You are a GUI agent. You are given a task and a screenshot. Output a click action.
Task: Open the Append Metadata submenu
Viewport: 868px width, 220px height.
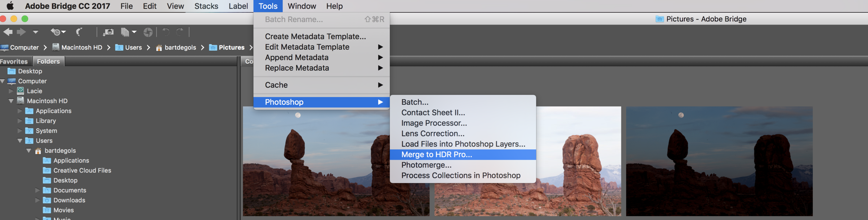tap(322, 57)
